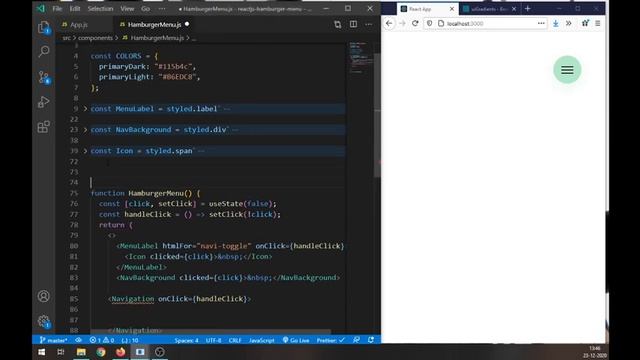Show more Firefox toolbar tools chevron
Screen dimensions: 640x360
pos(569,24)
